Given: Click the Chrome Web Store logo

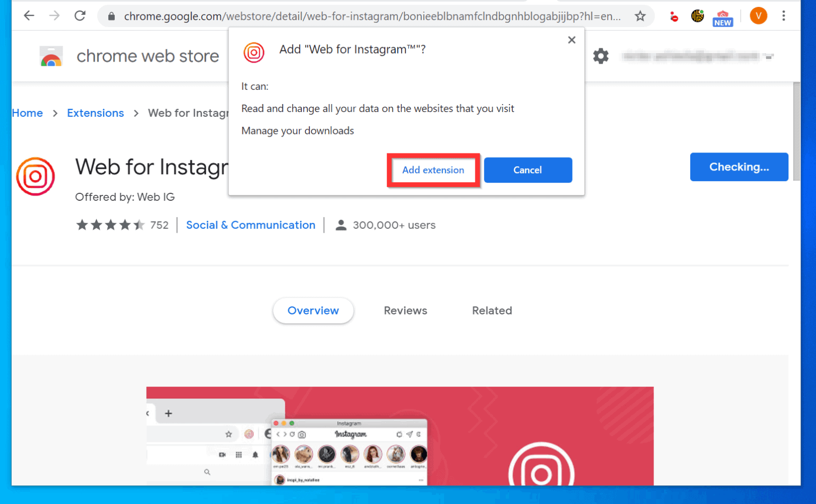Looking at the screenshot, I should tap(51, 55).
